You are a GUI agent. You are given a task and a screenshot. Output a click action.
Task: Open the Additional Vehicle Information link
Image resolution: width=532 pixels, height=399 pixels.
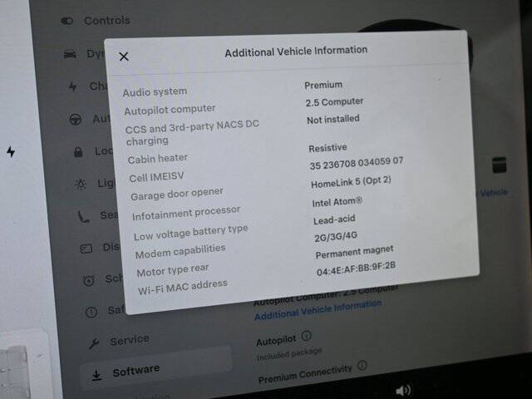pyautogui.click(x=318, y=310)
